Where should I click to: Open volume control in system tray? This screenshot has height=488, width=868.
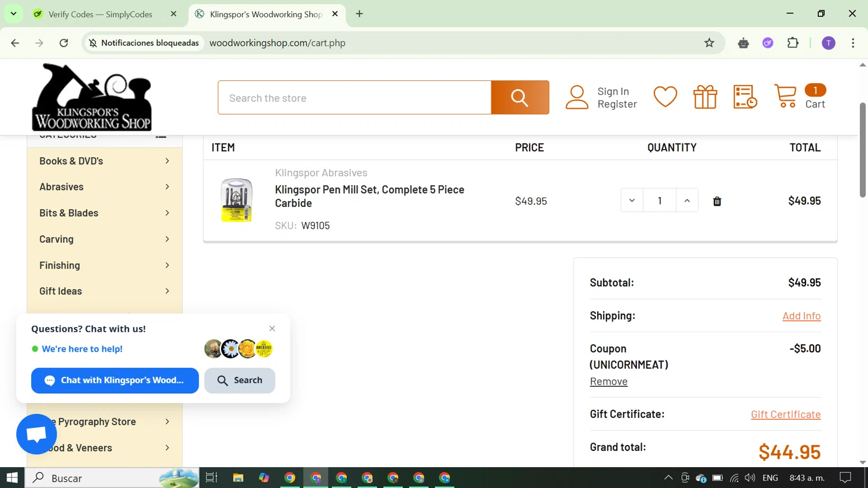(x=750, y=478)
